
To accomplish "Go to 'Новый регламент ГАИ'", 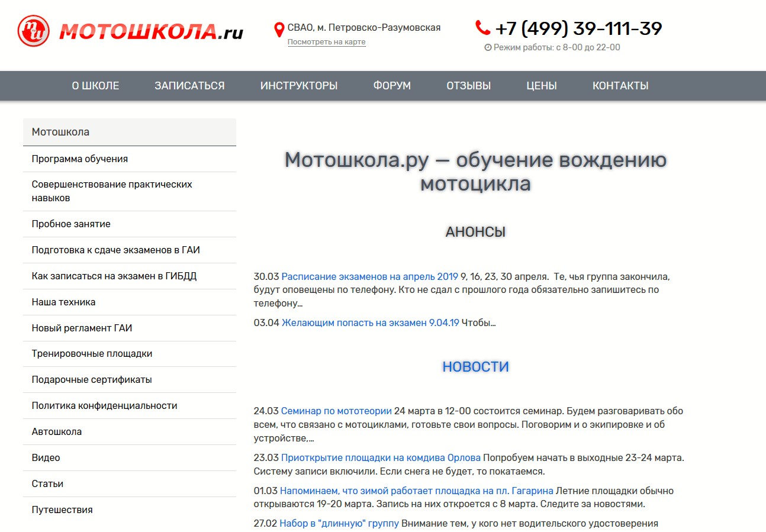I will [130, 328].
